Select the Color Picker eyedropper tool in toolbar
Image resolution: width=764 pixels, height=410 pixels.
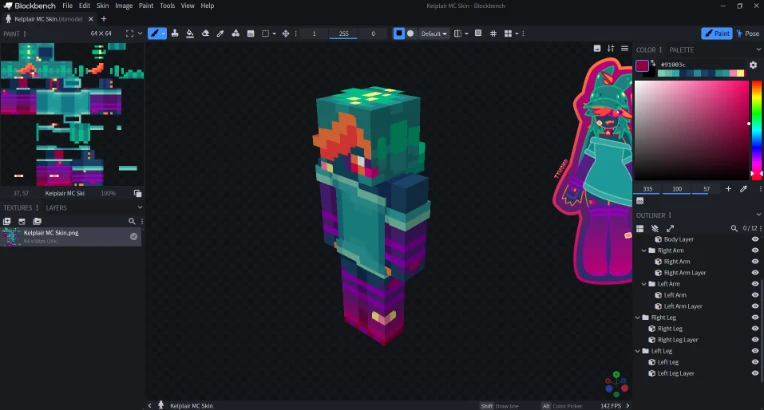pos(220,34)
